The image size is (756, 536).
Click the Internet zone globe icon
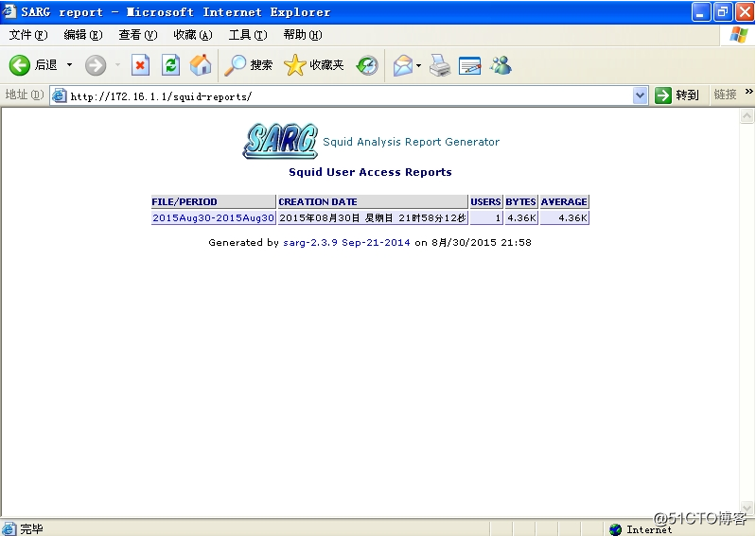615,529
